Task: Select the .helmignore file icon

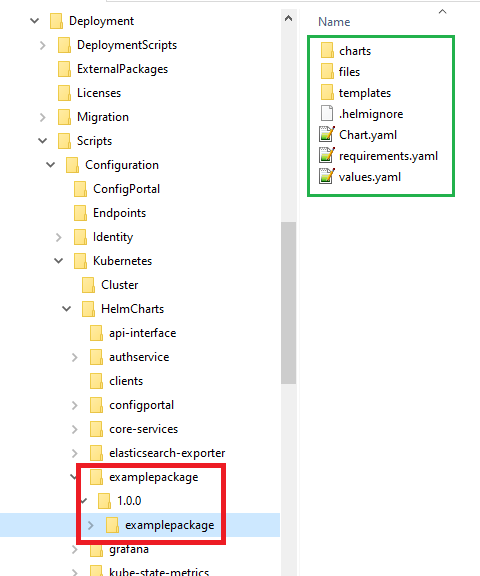Action: click(327, 114)
